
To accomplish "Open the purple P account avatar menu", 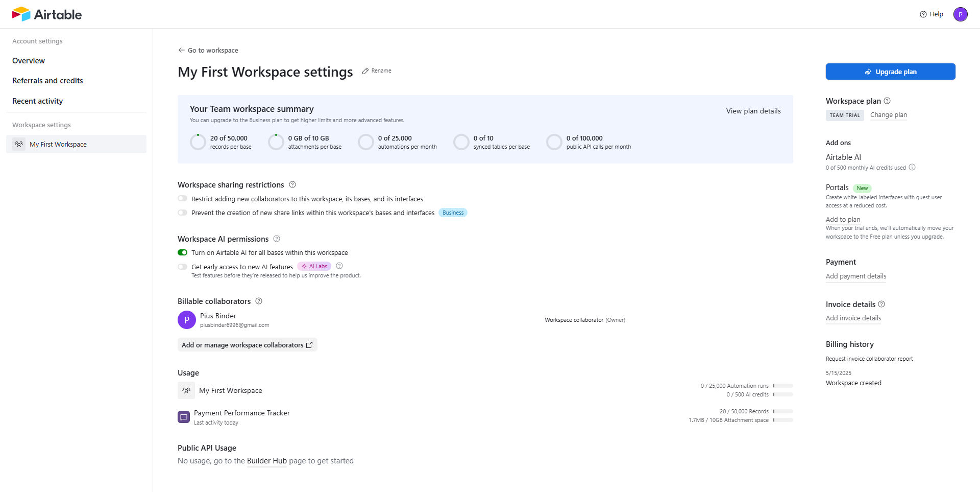I will [x=960, y=14].
